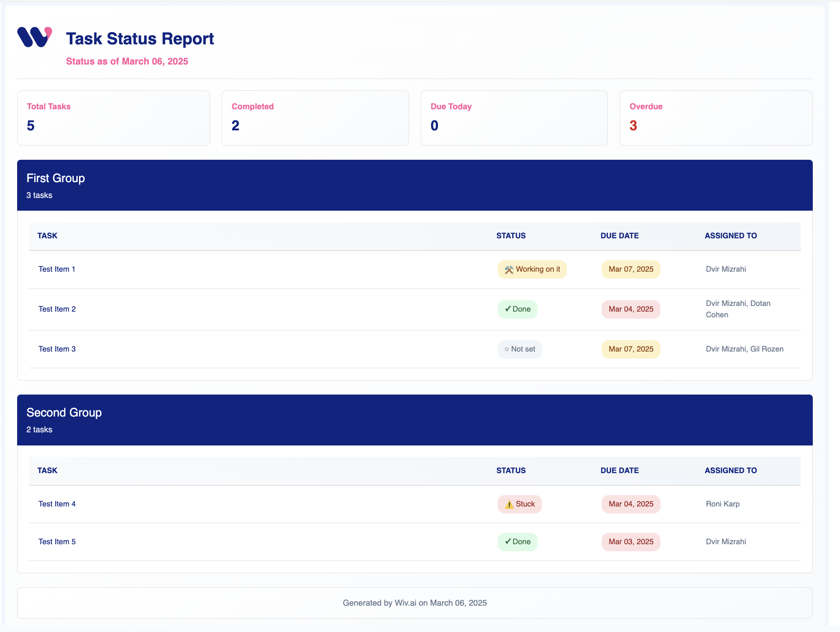Click the Mar 03, 2025 due date
The height and width of the screenshot is (632, 840).
pyautogui.click(x=631, y=542)
